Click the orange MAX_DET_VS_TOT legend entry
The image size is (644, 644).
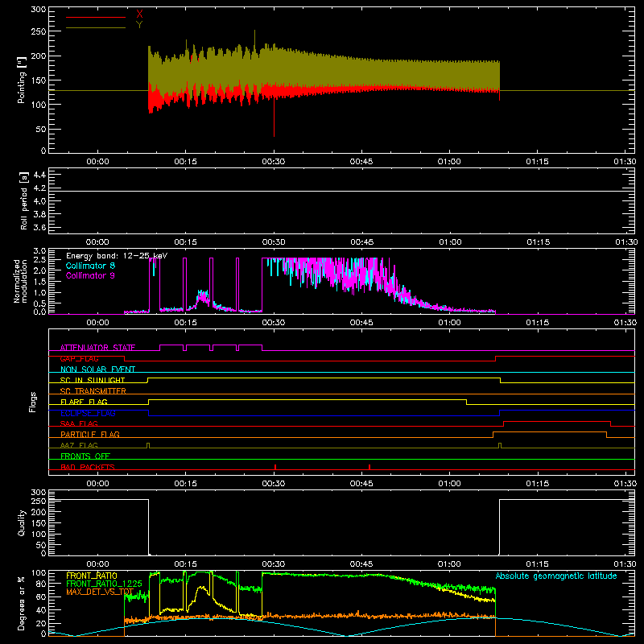100,592
